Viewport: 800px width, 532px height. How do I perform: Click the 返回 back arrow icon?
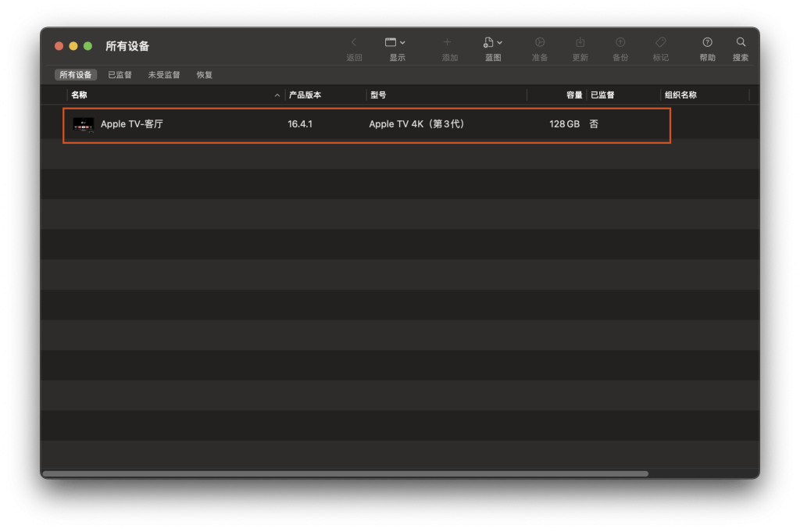(x=354, y=42)
